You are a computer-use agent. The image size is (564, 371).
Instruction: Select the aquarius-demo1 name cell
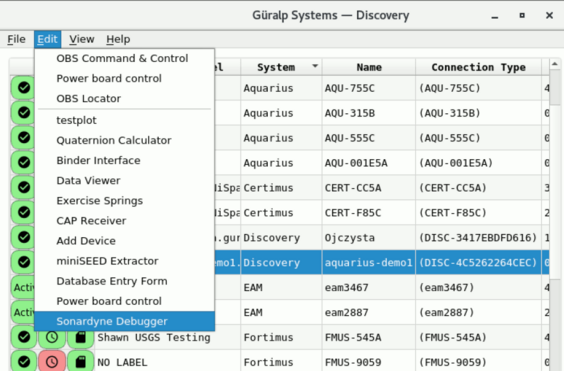coord(369,263)
